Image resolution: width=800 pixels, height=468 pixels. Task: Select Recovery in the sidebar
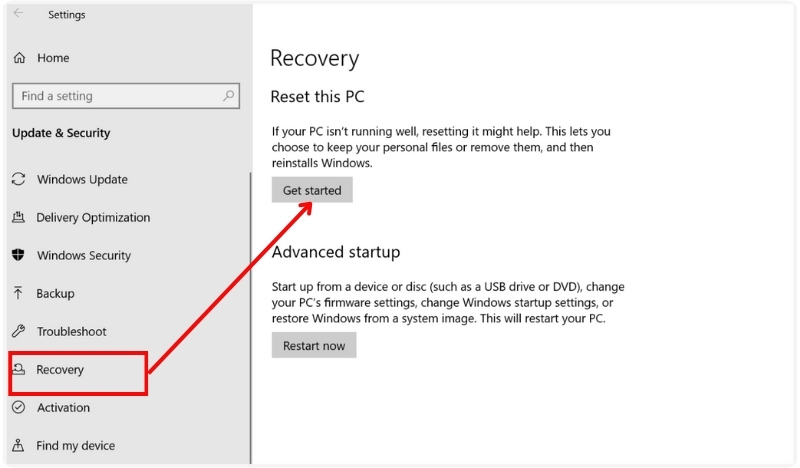[60, 370]
